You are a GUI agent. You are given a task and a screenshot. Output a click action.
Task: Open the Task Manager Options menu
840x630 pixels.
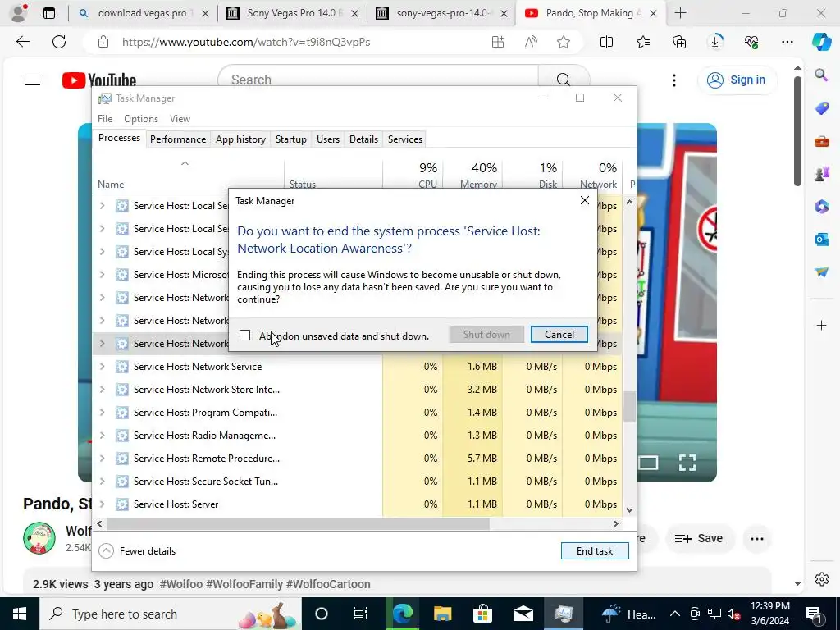(x=141, y=118)
